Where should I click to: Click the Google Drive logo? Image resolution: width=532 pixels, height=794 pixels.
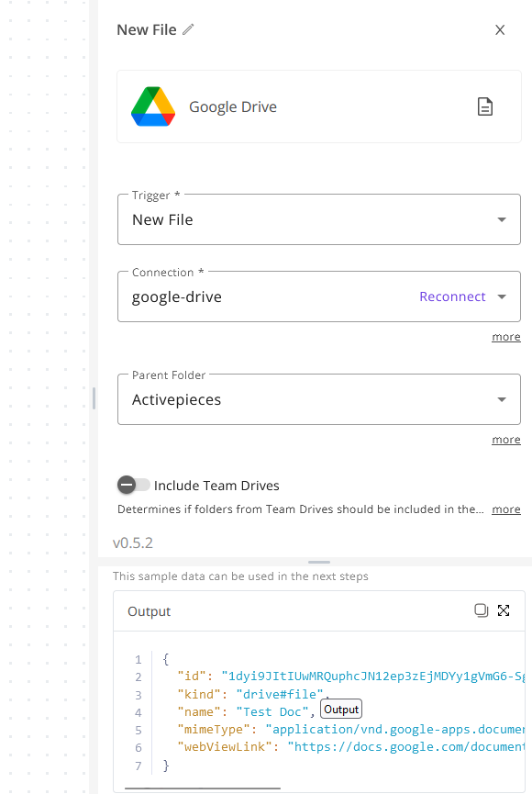pos(153,106)
